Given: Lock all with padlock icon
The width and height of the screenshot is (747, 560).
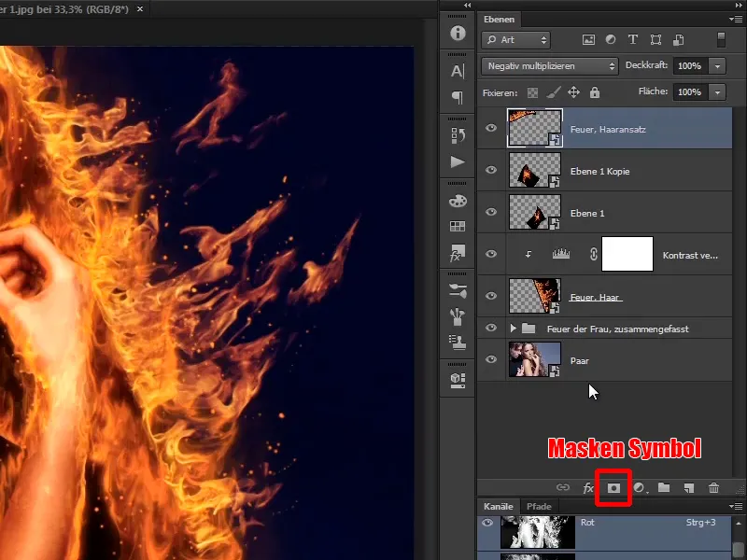Looking at the screenshot, I should [x=595, y=92].
